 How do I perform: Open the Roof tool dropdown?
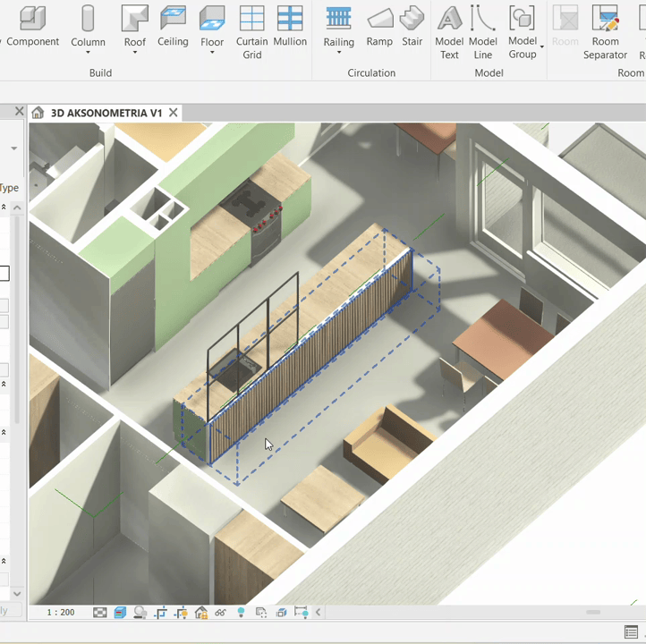tap(135, 53)
